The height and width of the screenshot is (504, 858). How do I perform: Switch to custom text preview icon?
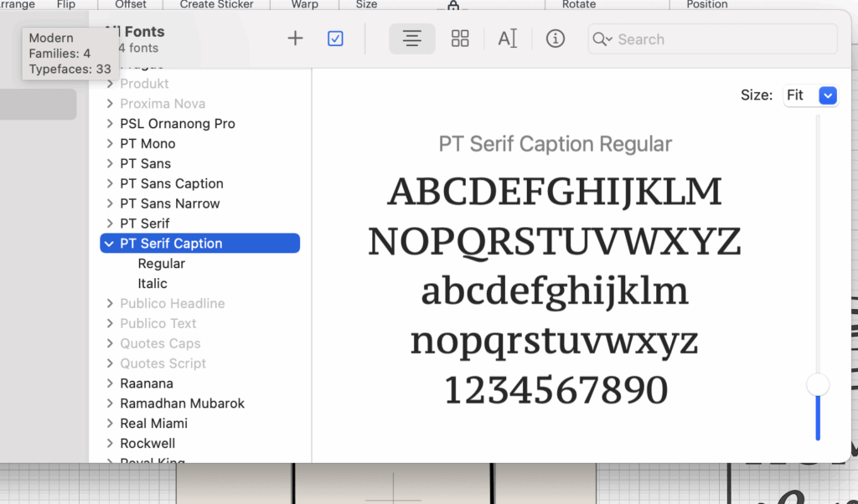point(507,39)
